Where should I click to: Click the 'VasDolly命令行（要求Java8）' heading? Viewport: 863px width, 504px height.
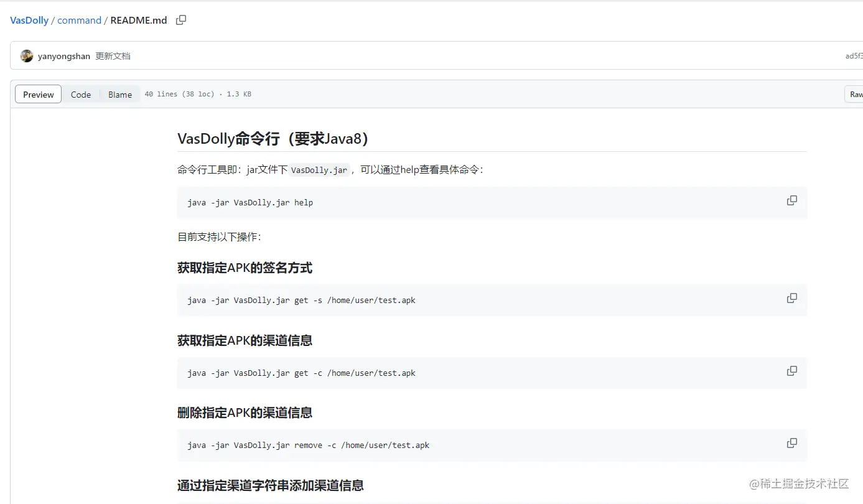tap(273, 138)
